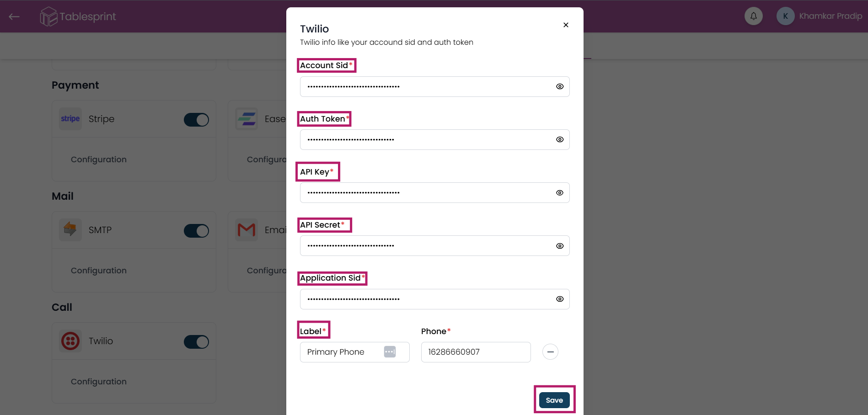Click the notification bell icon

point(753,16)
